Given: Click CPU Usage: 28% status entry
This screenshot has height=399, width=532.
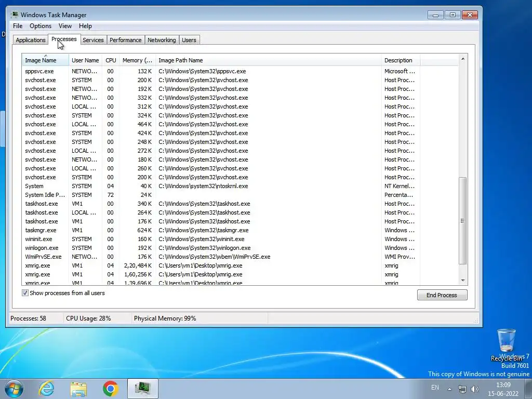Looking at the screenshot, I should tap(88, 318).
